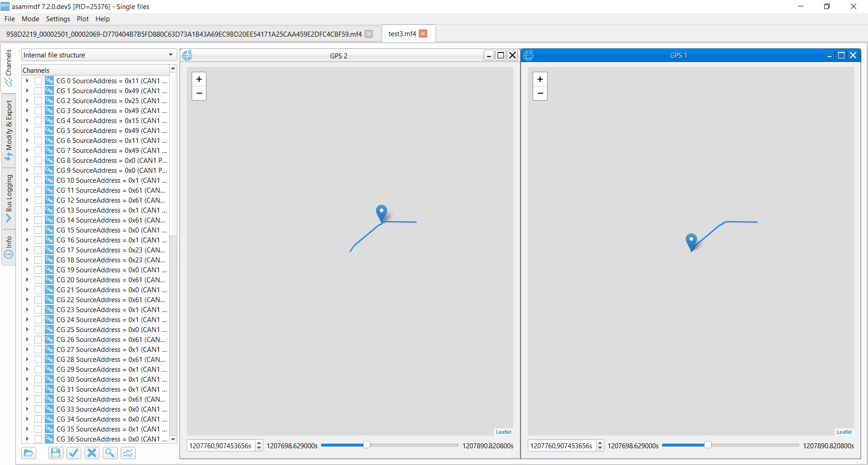Viewport: 868px width, 465px height.
Task: Open the channel search magnifier icon
Action: [x=110, y=453]
